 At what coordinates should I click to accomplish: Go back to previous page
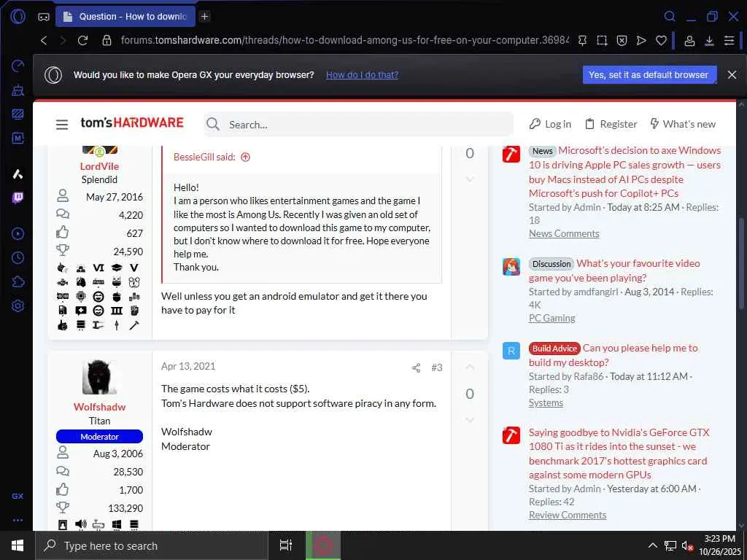coord(43,40)
